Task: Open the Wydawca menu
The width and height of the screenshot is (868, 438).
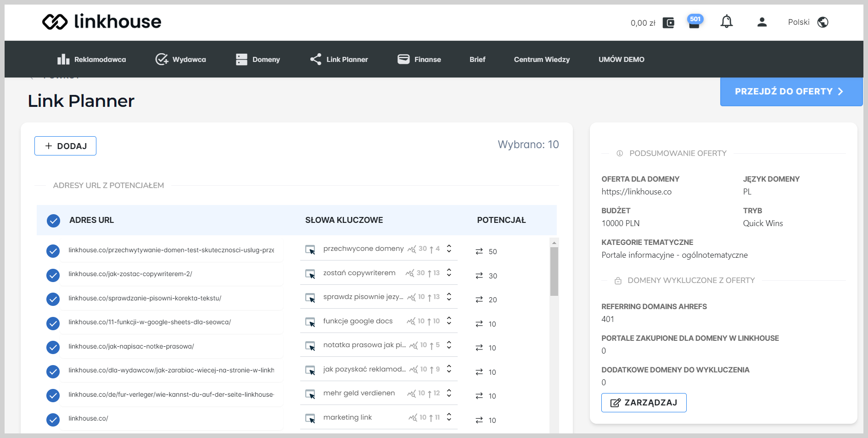Action: pos(180,59)
